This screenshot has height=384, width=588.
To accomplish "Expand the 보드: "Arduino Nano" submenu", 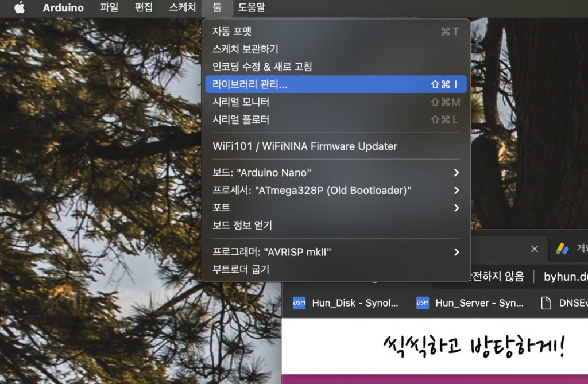I will 336,173.
